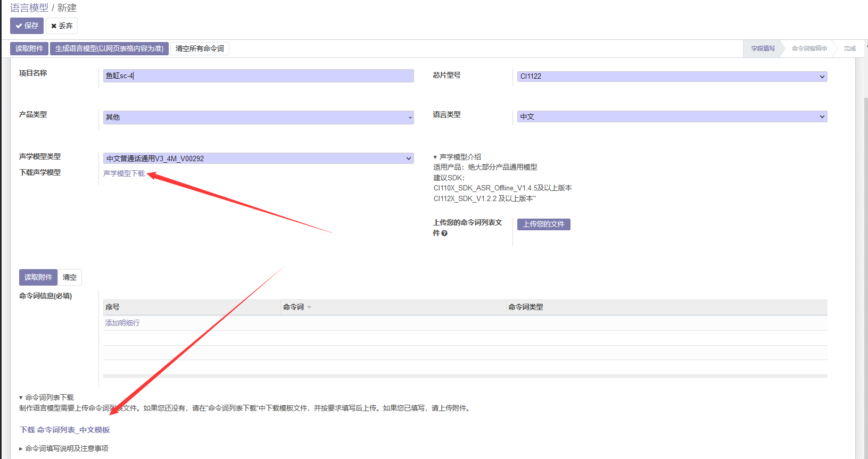Click 清空所有命令词 button
This screenshot has width=868, height=459.
tap(200, 48)
